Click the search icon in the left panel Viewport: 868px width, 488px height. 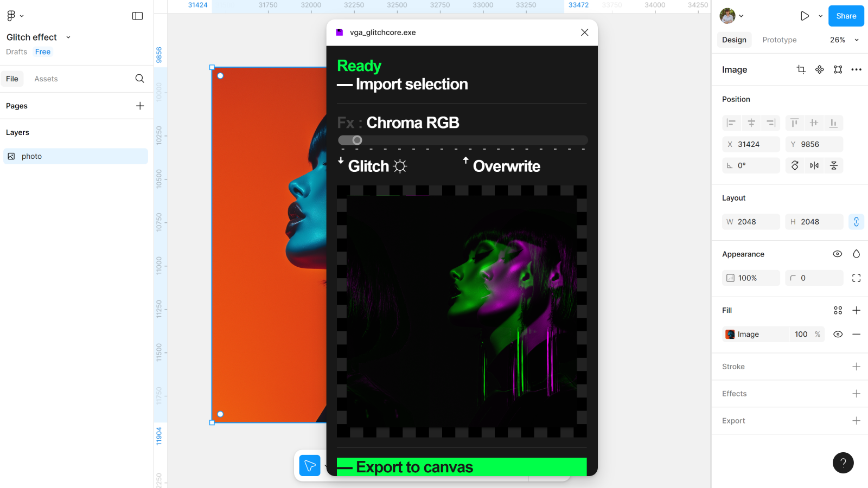[139, 79]
